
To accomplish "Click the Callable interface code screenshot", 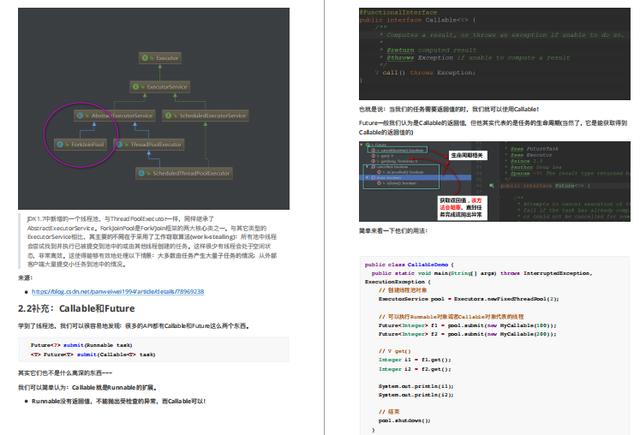I will 495,53.
